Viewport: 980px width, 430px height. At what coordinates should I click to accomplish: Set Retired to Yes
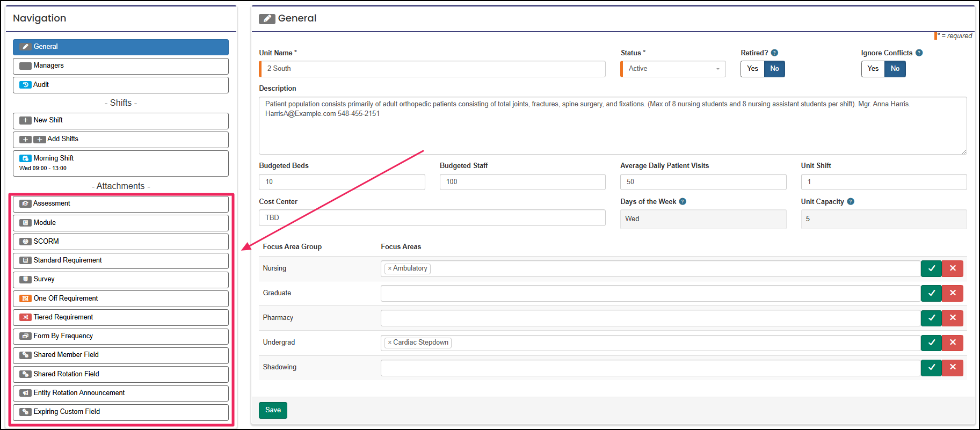coord(752,69)
